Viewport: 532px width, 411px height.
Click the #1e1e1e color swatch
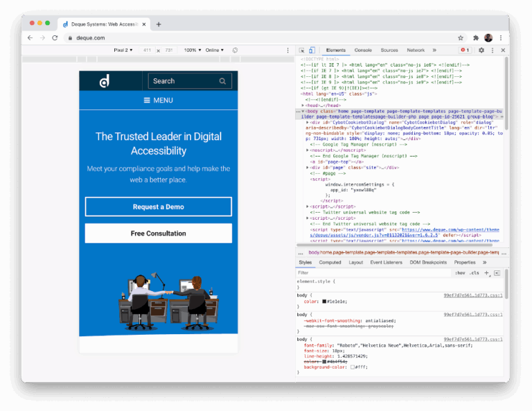click(324, 301)
